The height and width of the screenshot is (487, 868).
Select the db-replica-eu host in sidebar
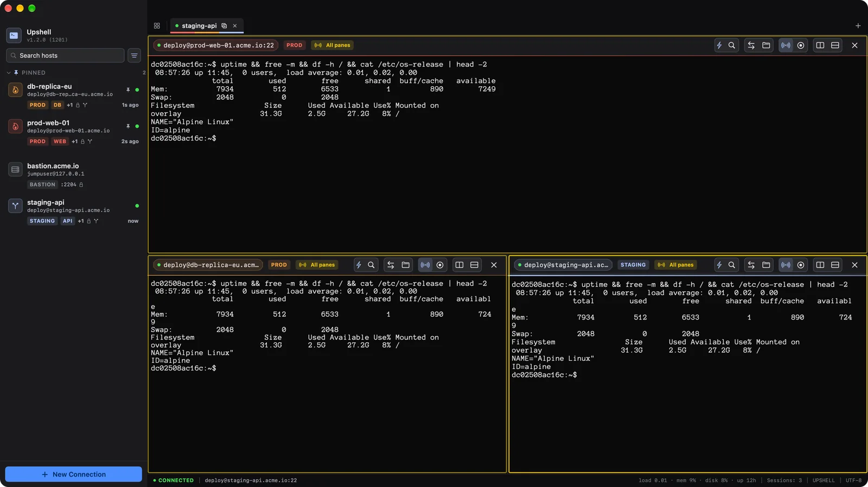coord(74,95)
